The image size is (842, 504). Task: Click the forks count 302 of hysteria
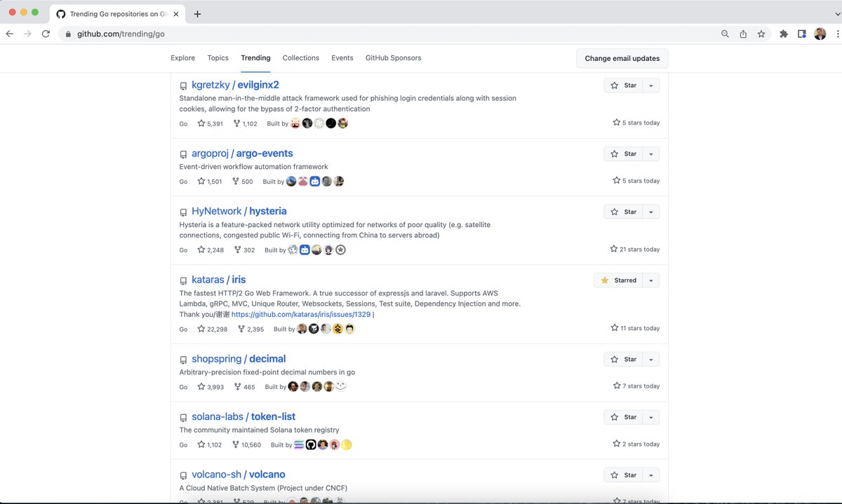[245, 250]
